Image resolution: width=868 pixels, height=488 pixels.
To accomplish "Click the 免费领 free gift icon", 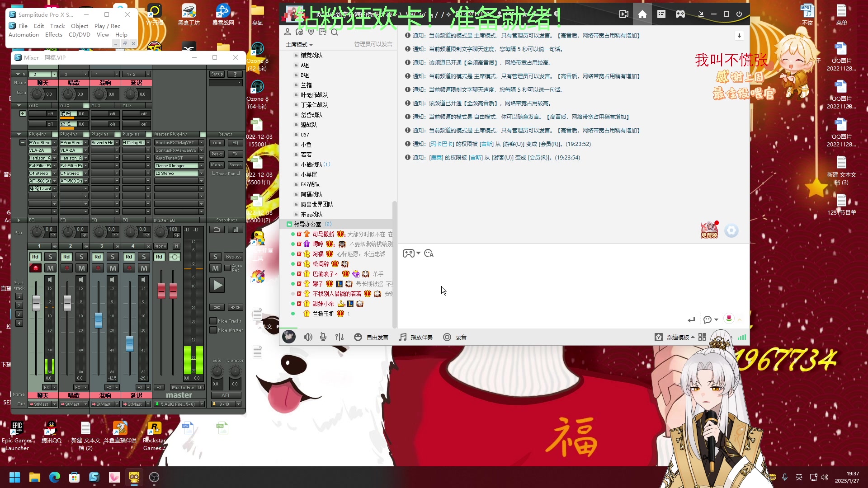I will coord(709,230).
